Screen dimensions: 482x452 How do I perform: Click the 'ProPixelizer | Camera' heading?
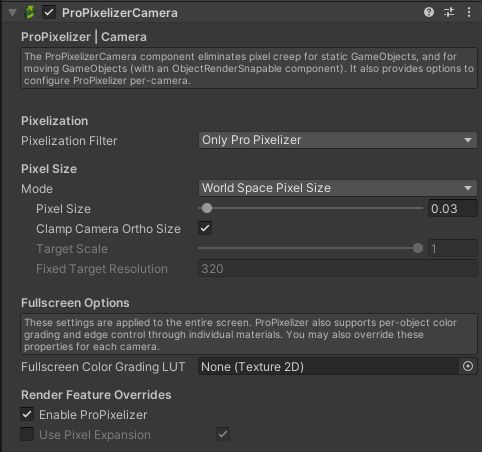point(84,37)
